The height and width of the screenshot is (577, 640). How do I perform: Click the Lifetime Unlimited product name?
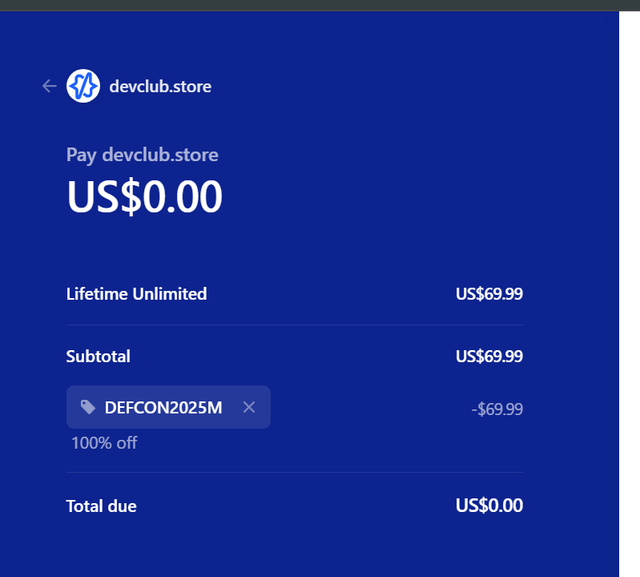click(136, 294)
